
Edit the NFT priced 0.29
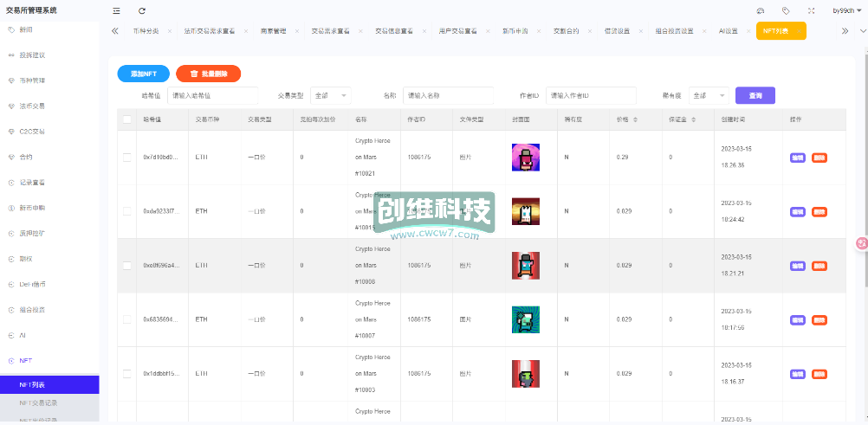point(797,158)
